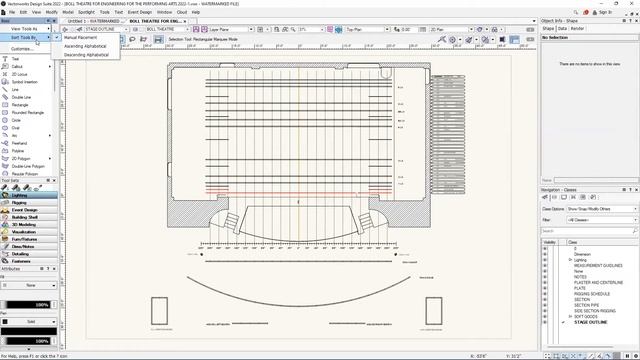640x360 pixels.
Task: Open the Top/Plan view dropdown
Action: pos(367,29)
